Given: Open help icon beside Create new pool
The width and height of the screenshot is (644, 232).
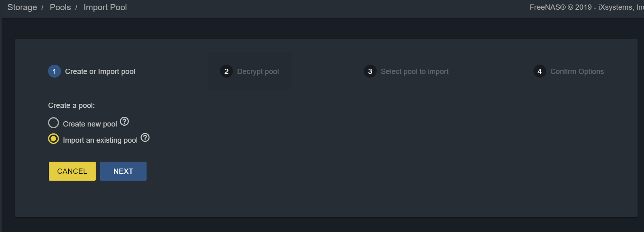Looking at the screenshot, I should (124, 121).
